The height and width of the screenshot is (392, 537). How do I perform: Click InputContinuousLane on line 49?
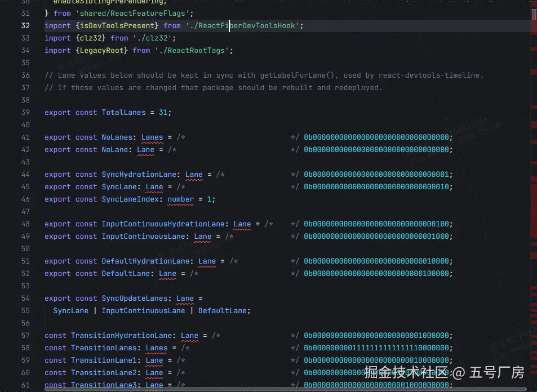(x=144, y=236)
